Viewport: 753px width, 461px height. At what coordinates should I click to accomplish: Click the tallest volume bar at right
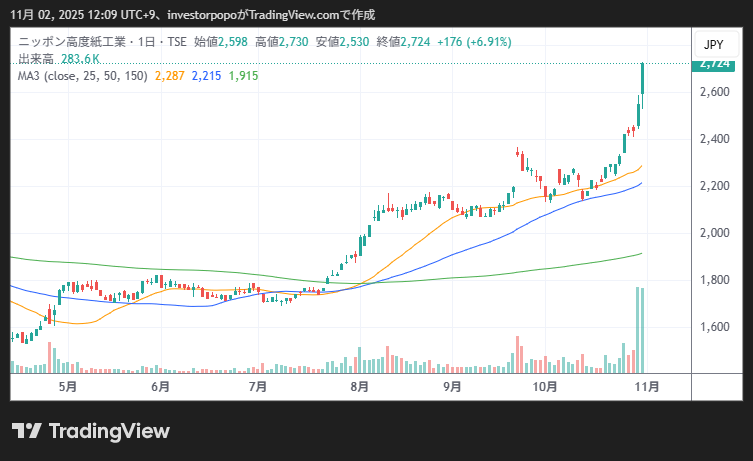(x=637, y=330)
